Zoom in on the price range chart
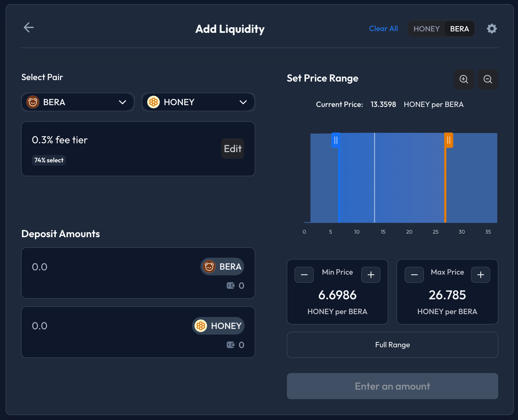The image size is (518, 420). click(x=464, y=79)
